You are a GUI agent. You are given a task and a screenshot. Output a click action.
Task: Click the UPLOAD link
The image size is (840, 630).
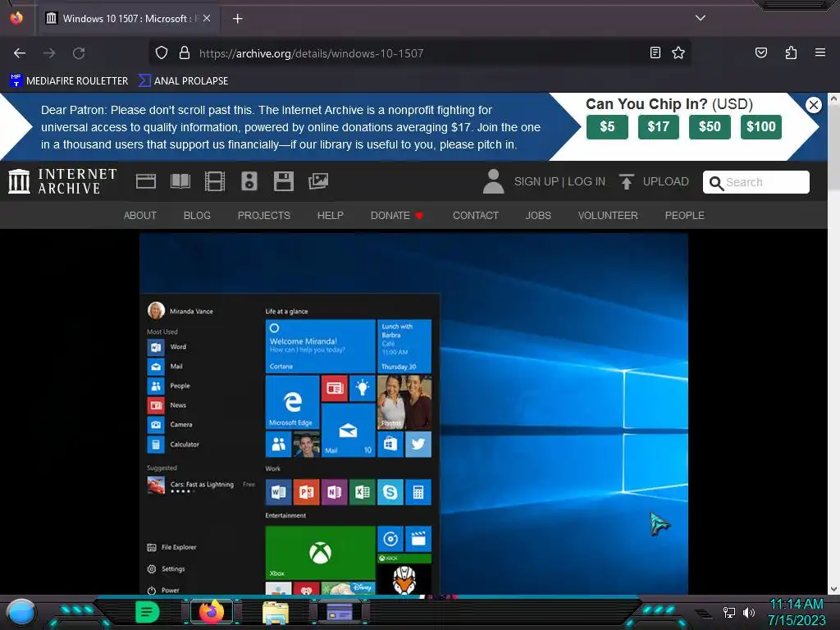click(665, 181)
